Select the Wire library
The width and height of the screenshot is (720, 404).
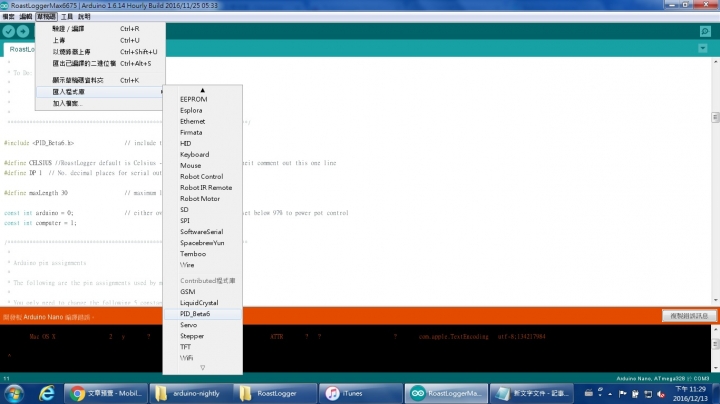(202, 264)
